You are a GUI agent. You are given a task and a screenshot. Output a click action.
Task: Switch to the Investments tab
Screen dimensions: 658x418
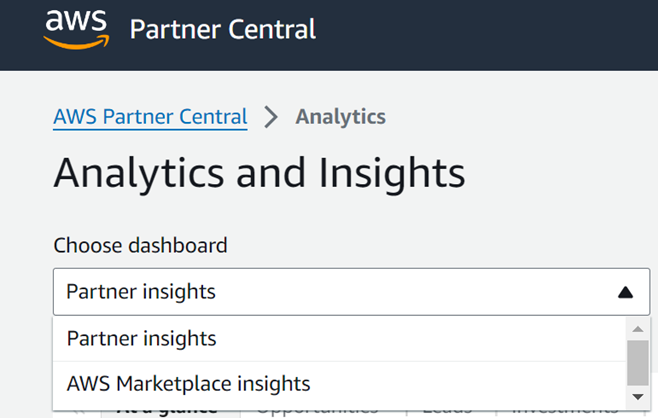(567, 410)
